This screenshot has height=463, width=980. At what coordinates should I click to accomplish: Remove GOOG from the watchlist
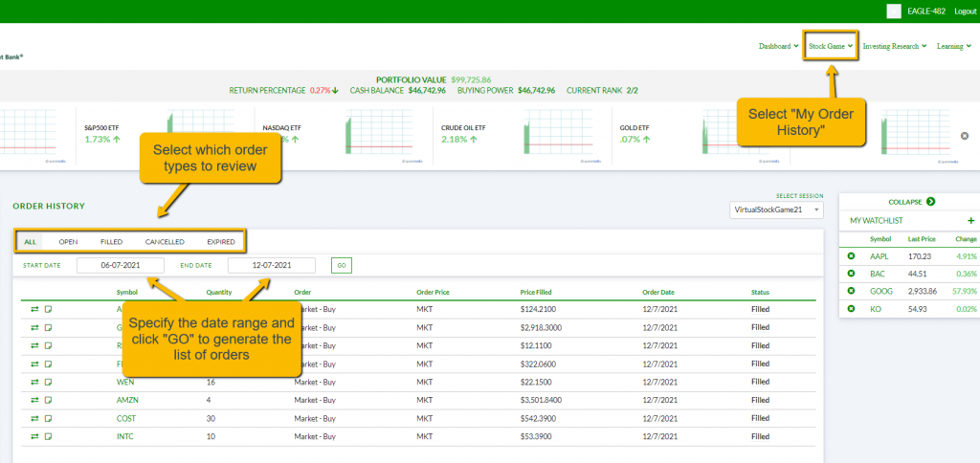point(851,291)
